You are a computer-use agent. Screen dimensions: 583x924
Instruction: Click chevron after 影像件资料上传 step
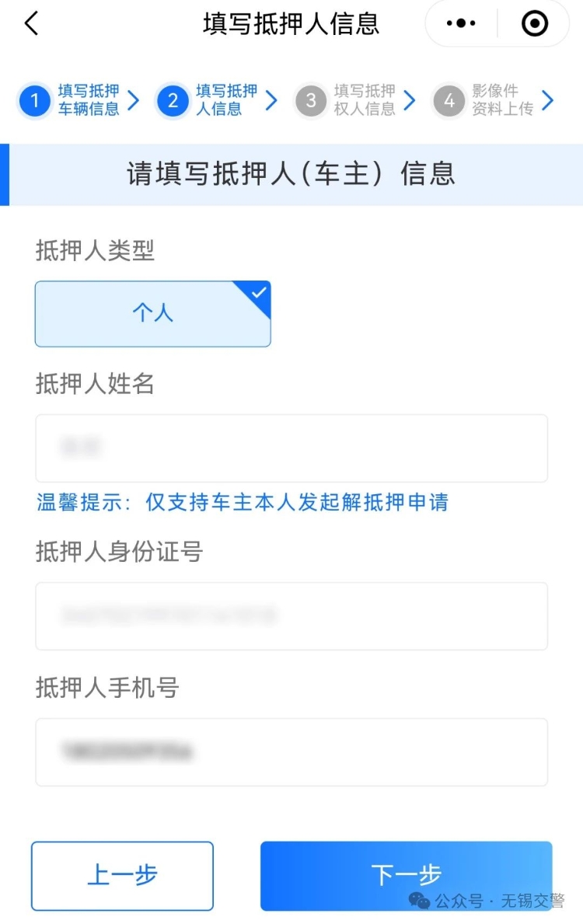(547, 100)
